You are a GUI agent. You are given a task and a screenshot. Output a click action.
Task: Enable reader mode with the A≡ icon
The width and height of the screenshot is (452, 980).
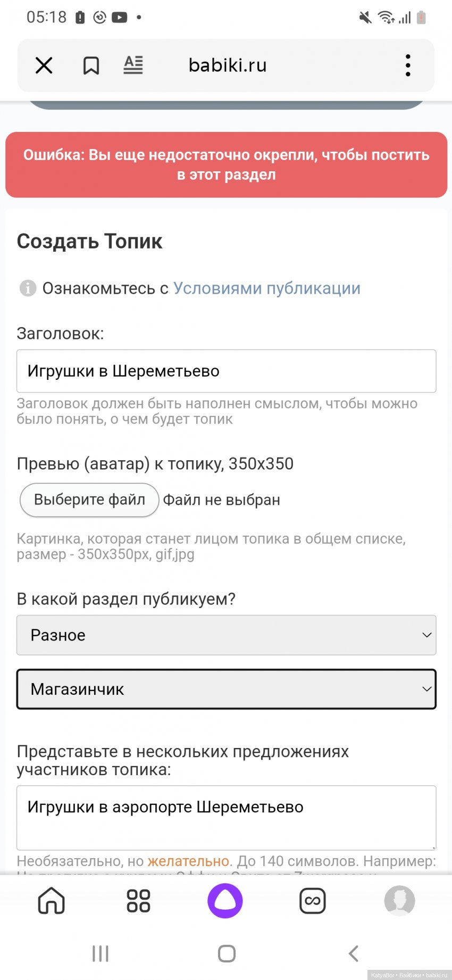(x=133, y=65)
